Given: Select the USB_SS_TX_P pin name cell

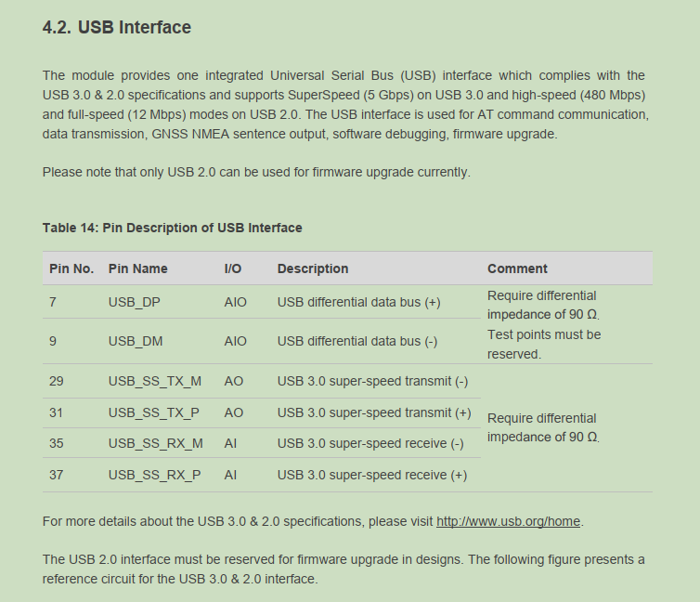Looking at the screenshot, I should click(x=154, y=412).
